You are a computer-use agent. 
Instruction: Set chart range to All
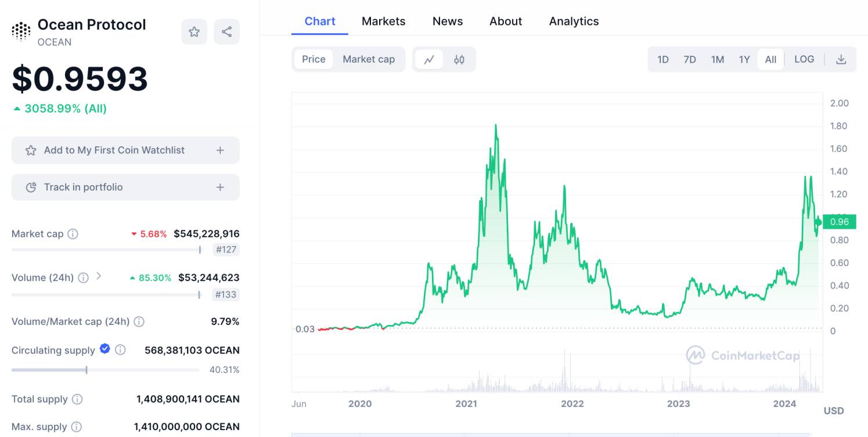tap(770, 59)
